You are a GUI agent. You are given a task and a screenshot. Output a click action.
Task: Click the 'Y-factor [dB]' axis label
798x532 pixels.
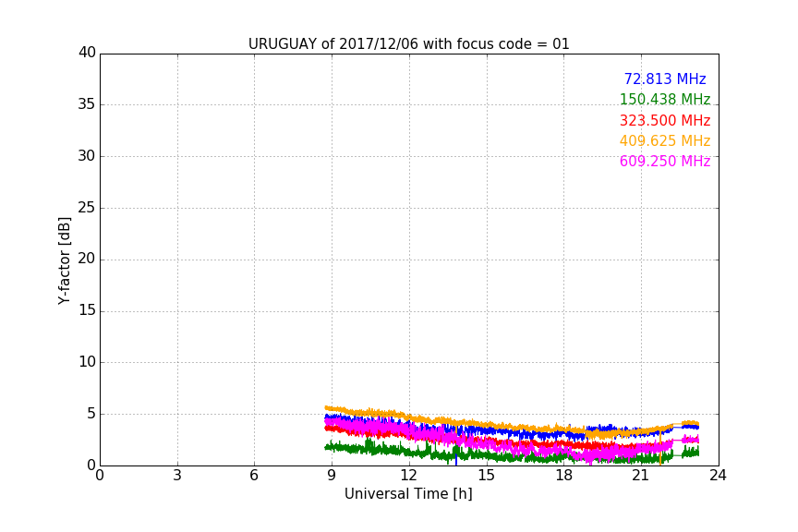(64, 260)
